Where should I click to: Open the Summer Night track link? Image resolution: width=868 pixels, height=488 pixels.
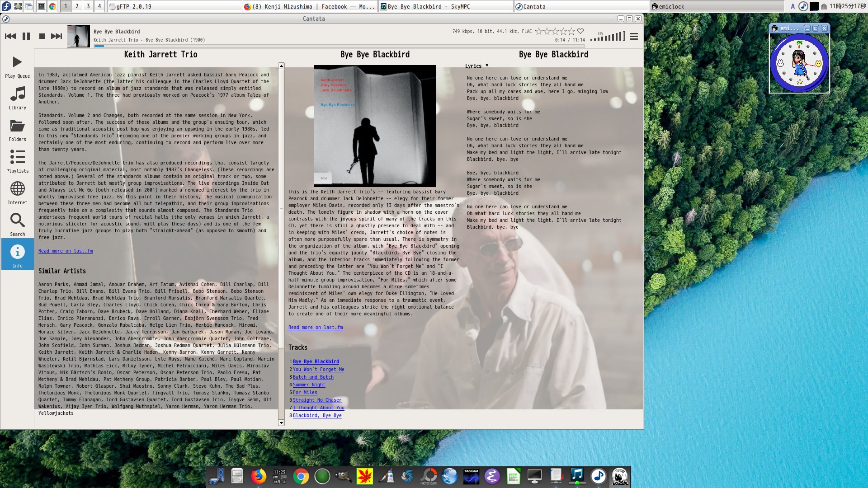(x=309, y=385)
